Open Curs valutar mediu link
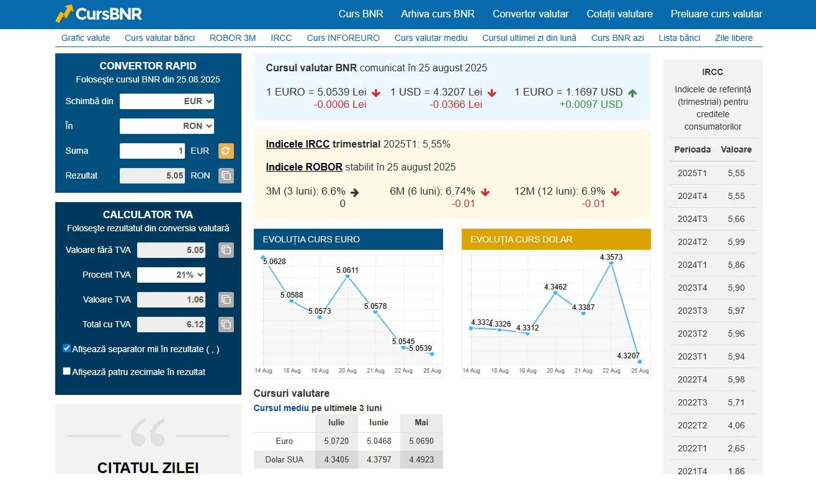The height and width of the screenshot is (504, 816). coord(431,38)
